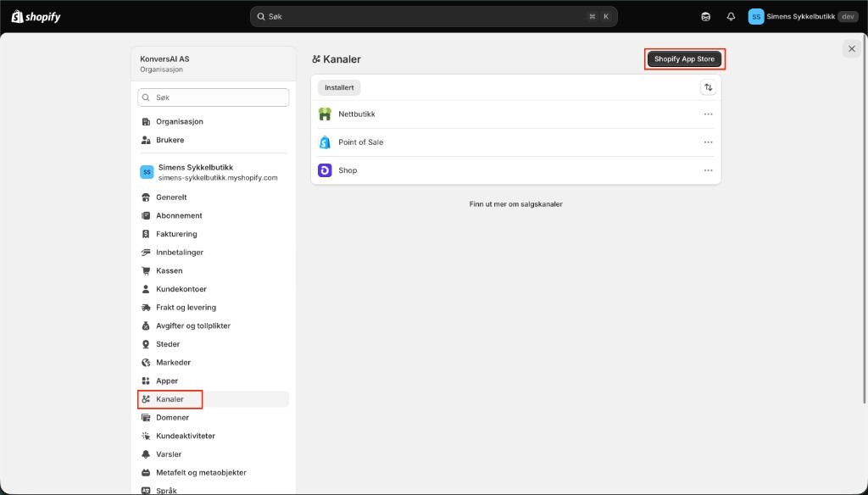
Task: Click the purple Shop channel icon
Action: [x=325, y=170]
